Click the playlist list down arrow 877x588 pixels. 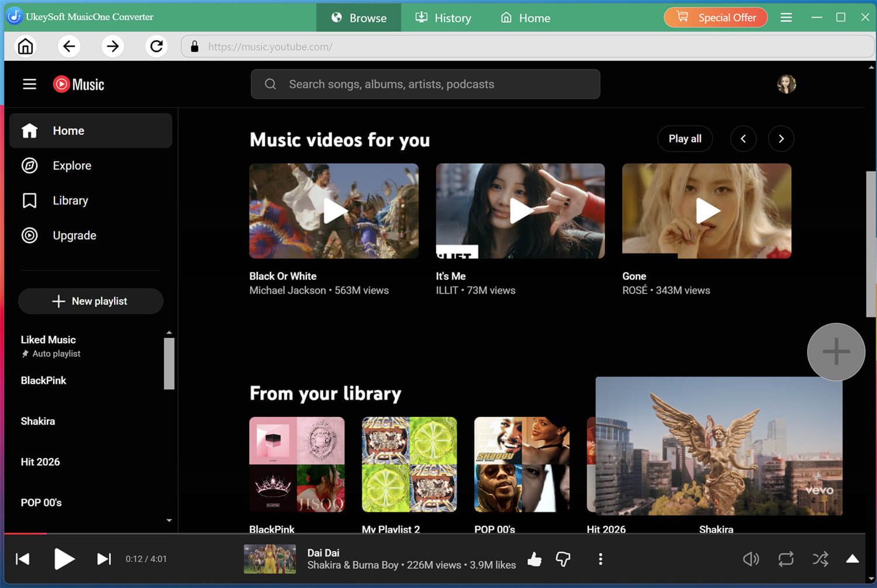click(x=169, y=520)
